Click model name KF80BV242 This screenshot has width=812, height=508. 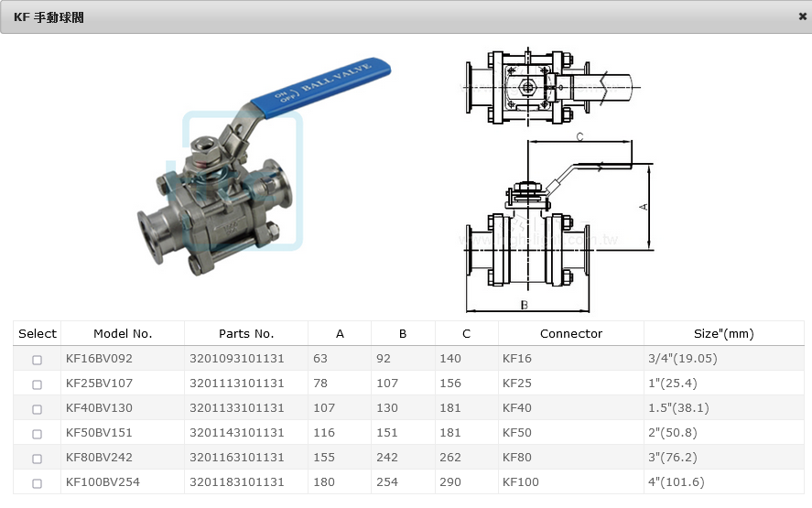click(100, 458)
